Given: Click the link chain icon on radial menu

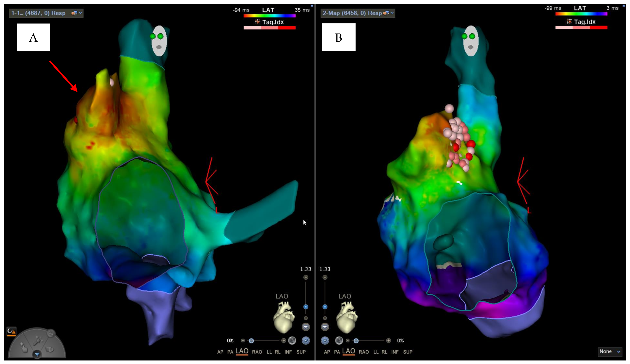Looking at the screenshot, I should click(51, 333).
